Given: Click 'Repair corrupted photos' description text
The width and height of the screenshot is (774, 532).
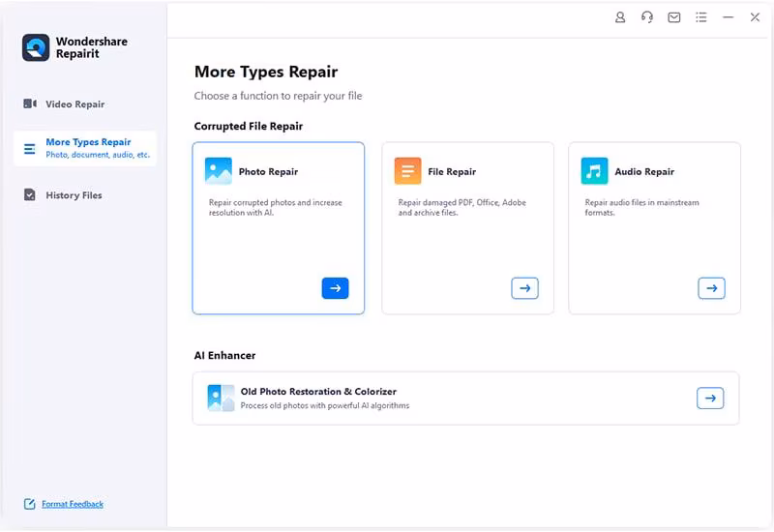Looking at the screenshot, I should click(x=276, y=207).
